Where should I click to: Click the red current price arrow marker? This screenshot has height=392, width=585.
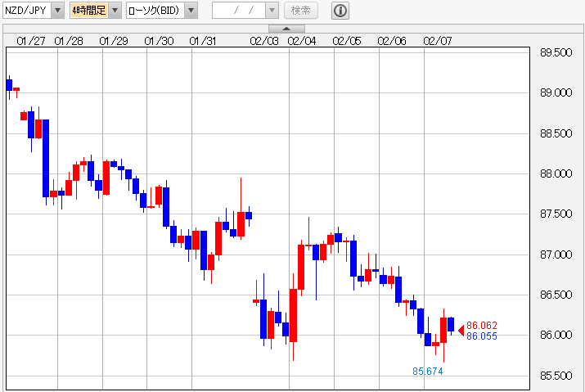(x=461, y=330)
